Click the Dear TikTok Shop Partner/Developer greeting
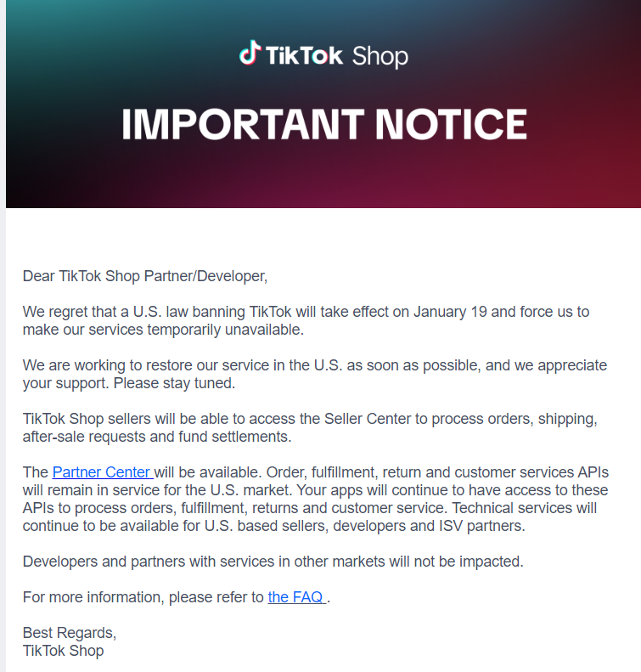The image size is (641, 672). (144, 276)
